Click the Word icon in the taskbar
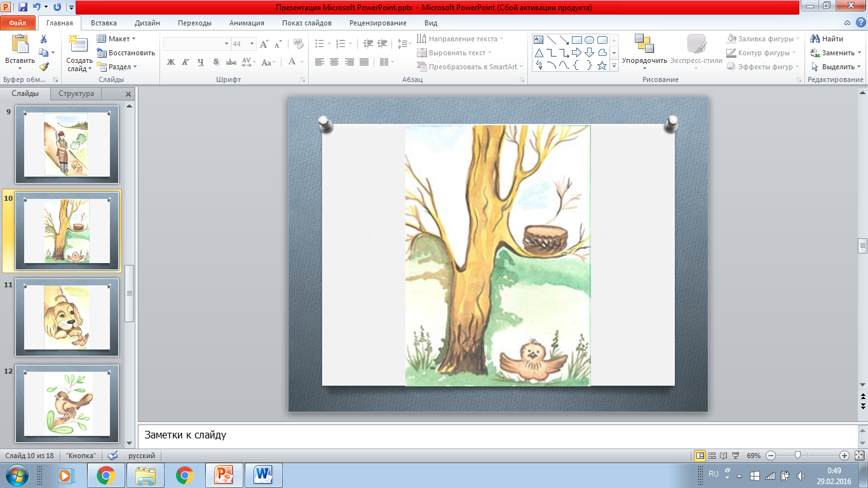868x488 pixels. coord(263,475)
